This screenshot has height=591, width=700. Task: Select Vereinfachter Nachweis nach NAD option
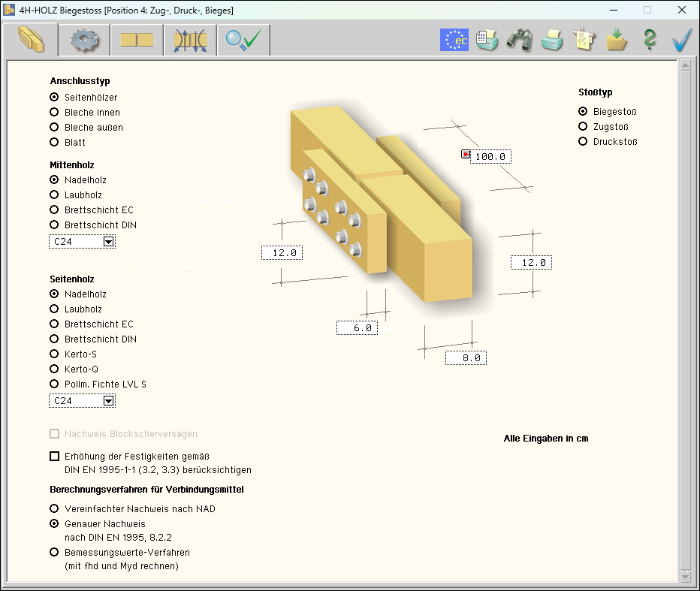tap(54, 509)
